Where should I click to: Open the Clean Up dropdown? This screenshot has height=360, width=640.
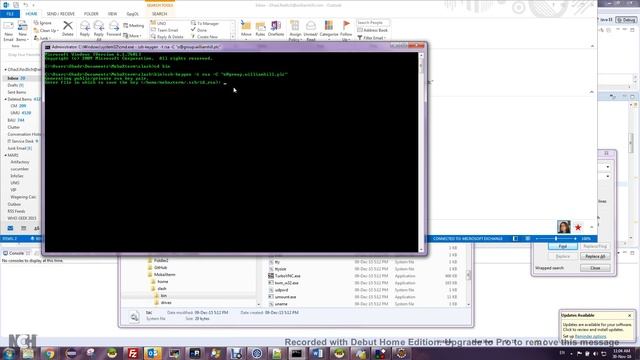(x=46, y=31)
